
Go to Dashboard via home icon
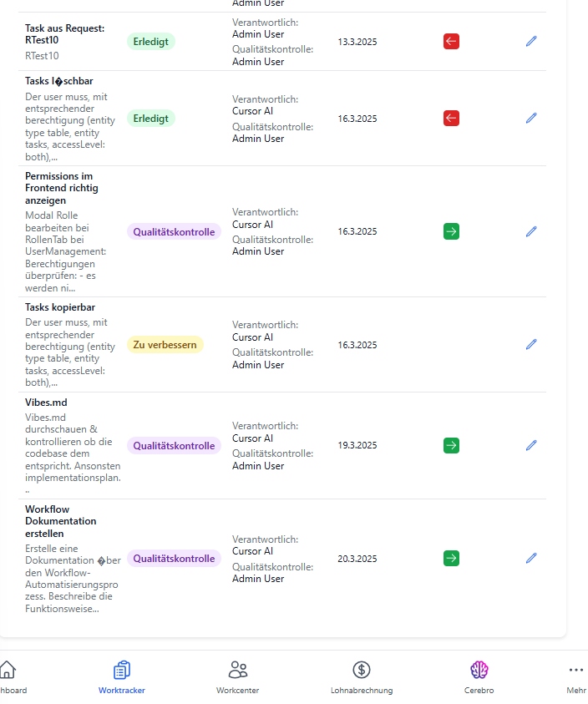pos(8,670)
